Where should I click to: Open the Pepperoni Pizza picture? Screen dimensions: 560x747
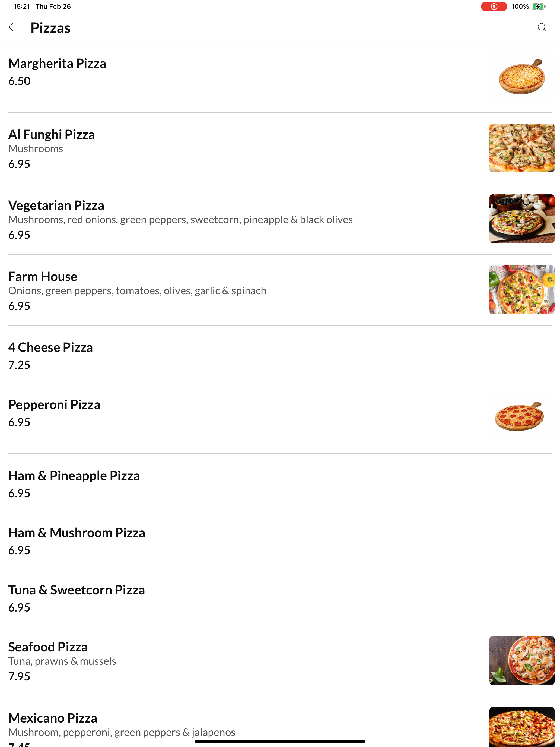521,418
